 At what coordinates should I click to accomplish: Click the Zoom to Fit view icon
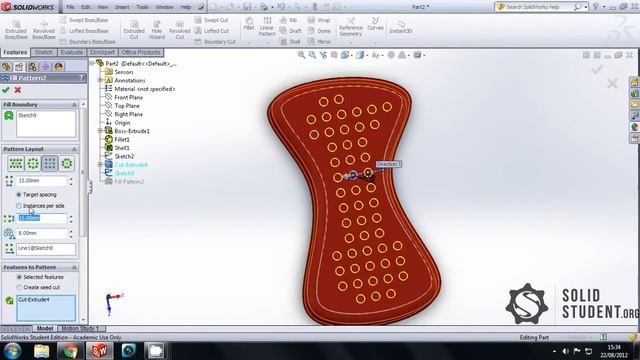click(301, 55)
